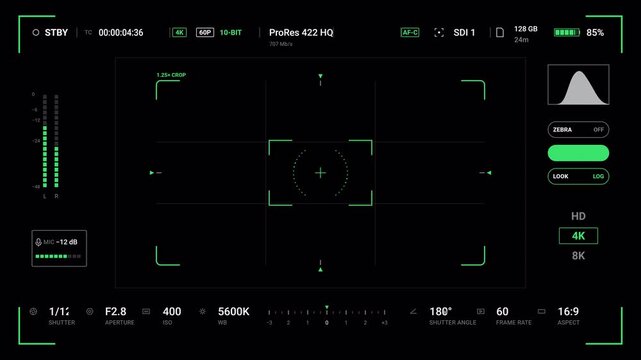Click the white balance sun icon
The image size is (641, 360).
pyautogui.click(x=202, y=311)
